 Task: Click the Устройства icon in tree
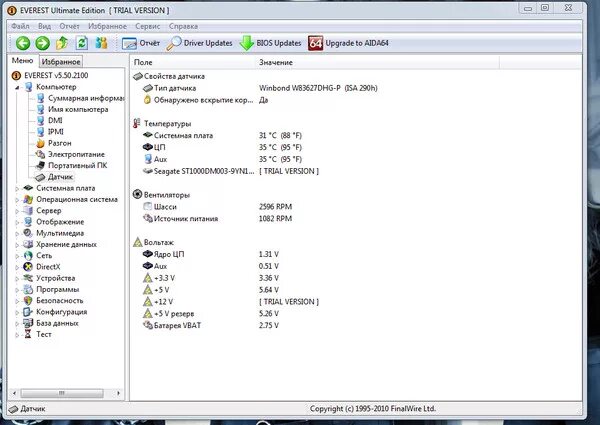(x=28, y=278)
